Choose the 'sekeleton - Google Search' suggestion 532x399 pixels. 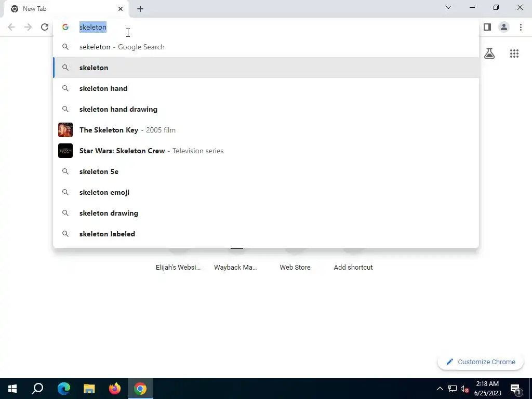pyautogui.click(x=266, y=47)
